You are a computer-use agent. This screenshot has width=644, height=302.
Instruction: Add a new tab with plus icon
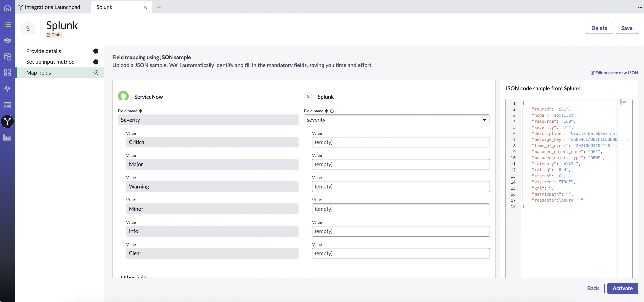pyautogui.click(x=159, y=7)
